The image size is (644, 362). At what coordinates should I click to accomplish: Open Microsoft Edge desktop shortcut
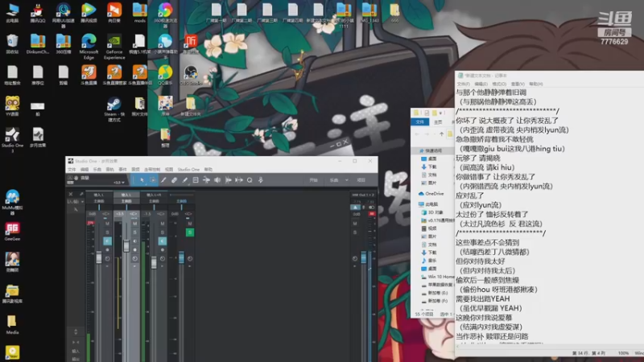click(x=89, y=47)
